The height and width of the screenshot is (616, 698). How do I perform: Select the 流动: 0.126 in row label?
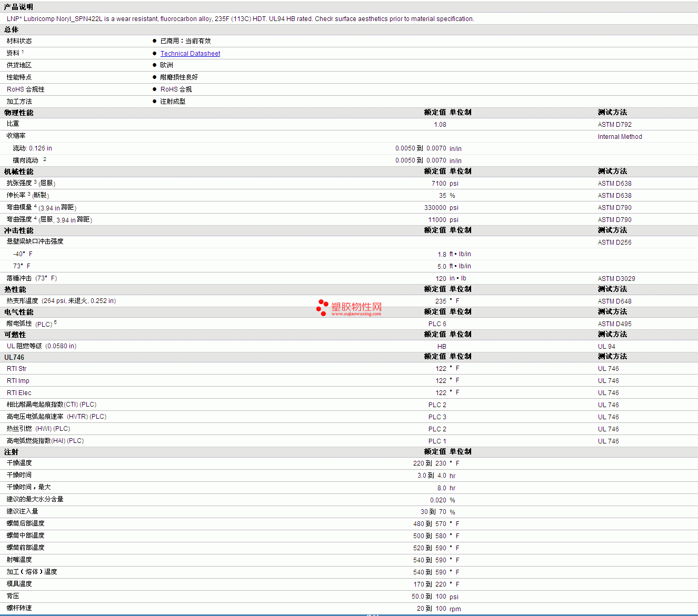[x=32, y=148]
